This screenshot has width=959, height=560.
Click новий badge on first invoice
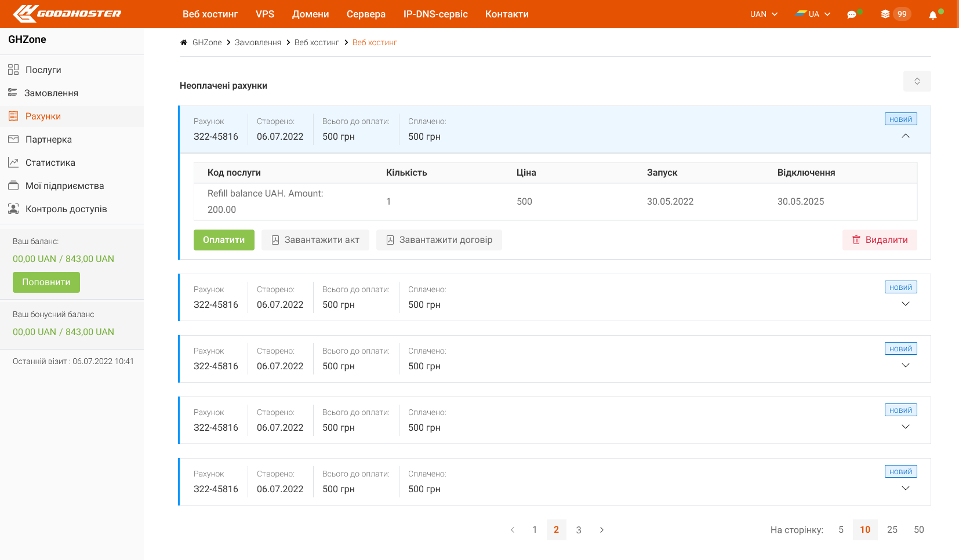(900, 119)
